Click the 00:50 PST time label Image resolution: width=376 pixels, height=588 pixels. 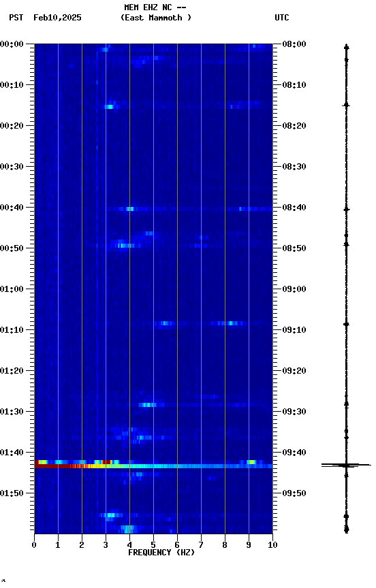coord(12,248)
